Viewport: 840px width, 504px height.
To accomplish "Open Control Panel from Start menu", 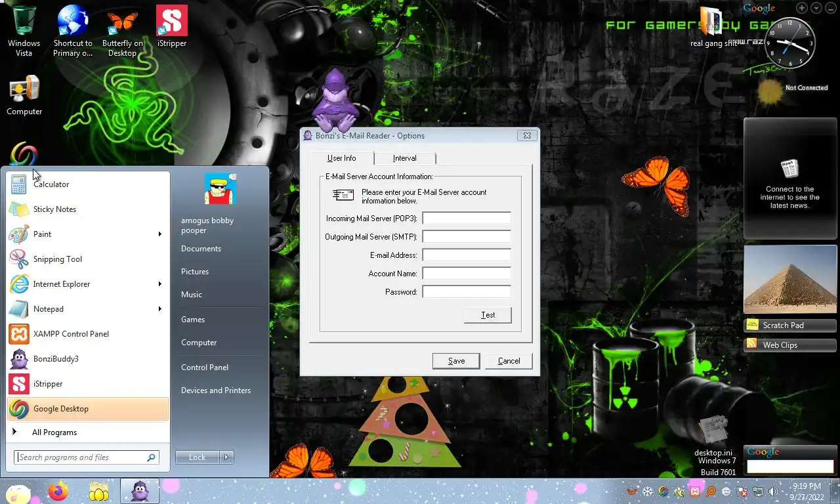I will click(x=205, y=367).
